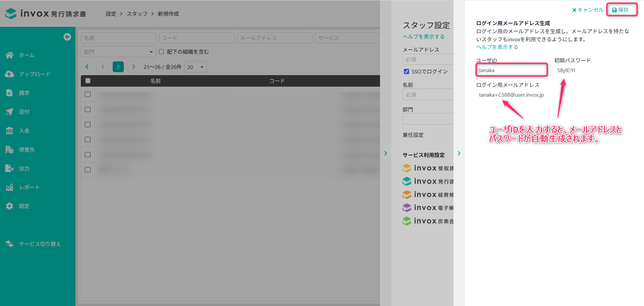The image size is (644, 306).
Task: Click the 新規作成 breadcrumb text
Action: [x=168, y=14]
